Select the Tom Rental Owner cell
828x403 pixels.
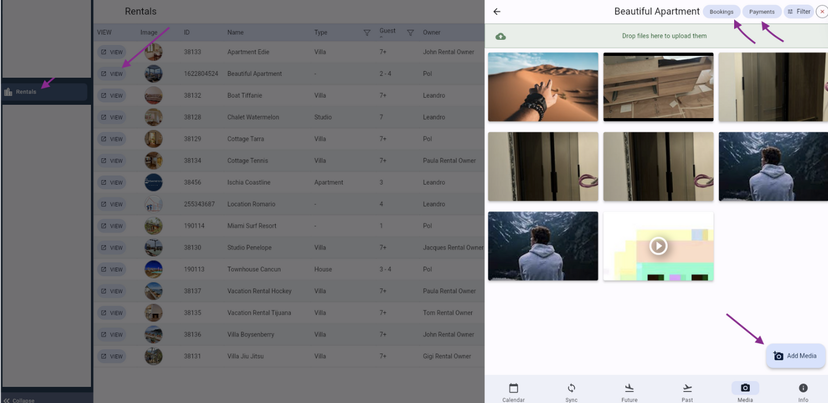click(448, 313)
